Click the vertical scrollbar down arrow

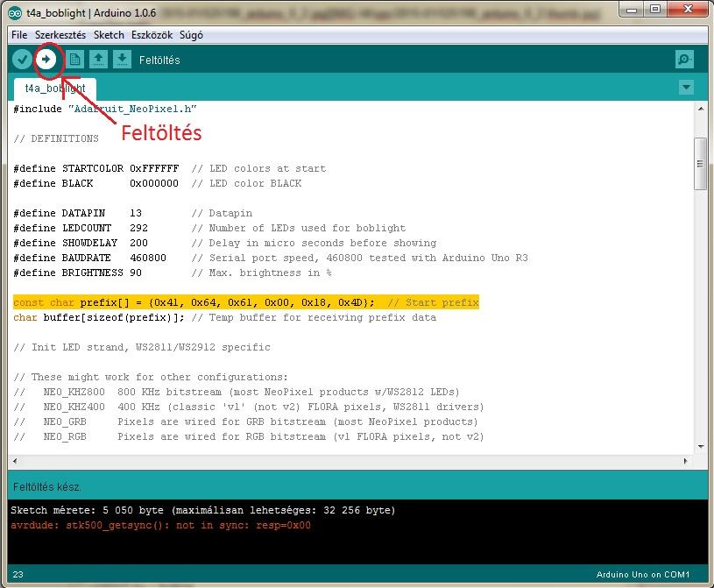point(700,446)
